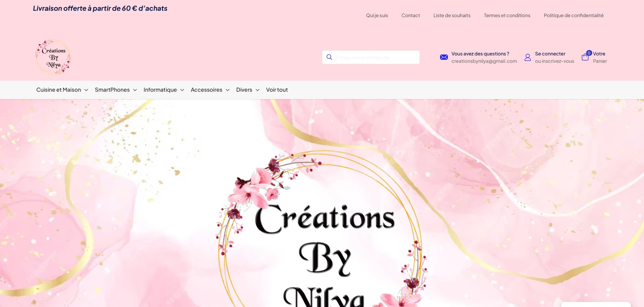Click the flower wreath logo in the banner
This screenshot has width=644, height=307.
(x=322, y=232)
